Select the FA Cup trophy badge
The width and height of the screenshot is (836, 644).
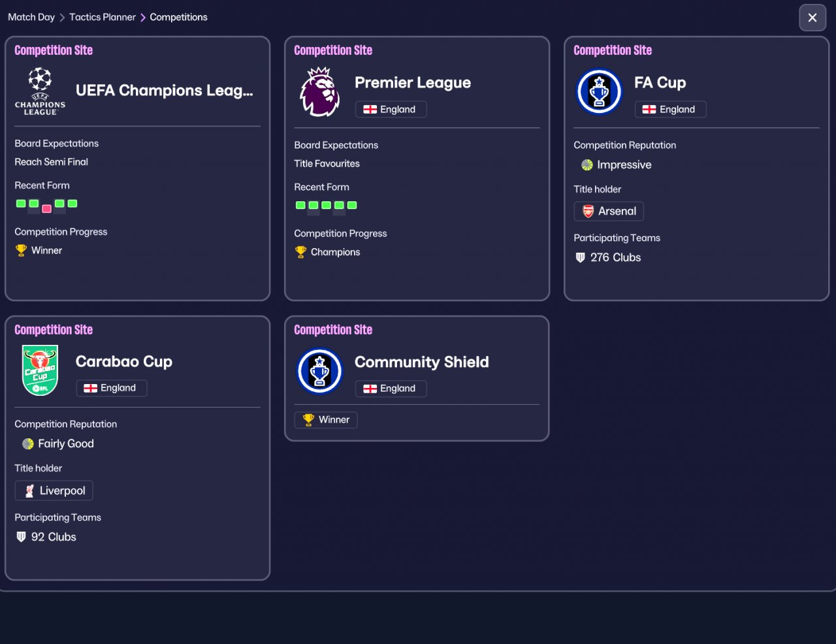coord(599,92)
